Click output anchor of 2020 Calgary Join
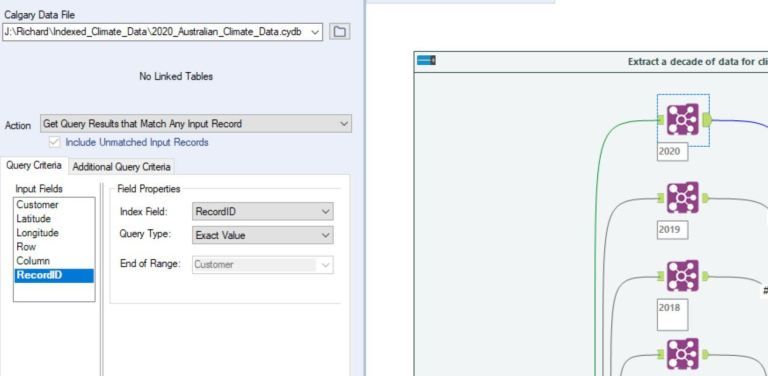768x376 pixels. pyautogui.click(x=707, y=119)
